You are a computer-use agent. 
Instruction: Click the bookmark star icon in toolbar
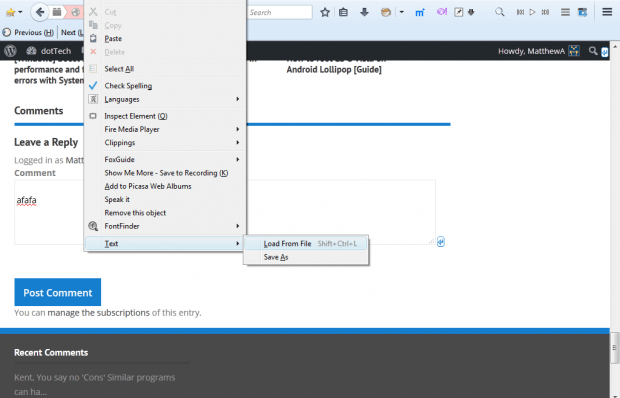point(325,12)
